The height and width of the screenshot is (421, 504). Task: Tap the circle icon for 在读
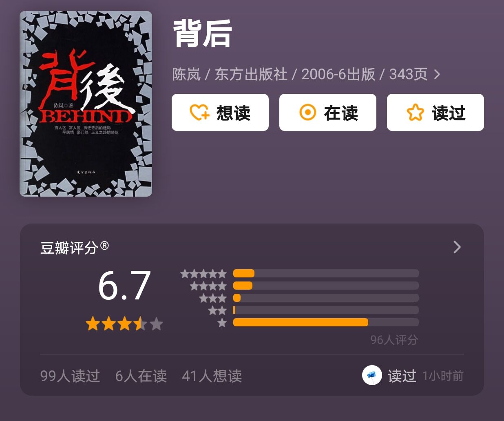[308, 112]
